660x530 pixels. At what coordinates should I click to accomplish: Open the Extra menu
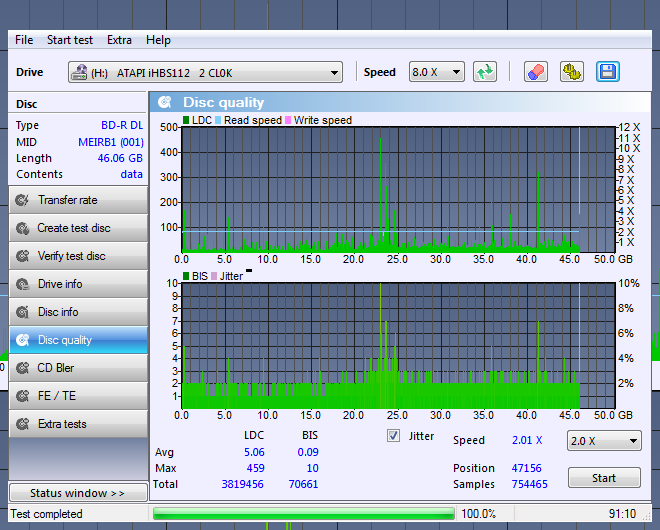click(119, 40)
